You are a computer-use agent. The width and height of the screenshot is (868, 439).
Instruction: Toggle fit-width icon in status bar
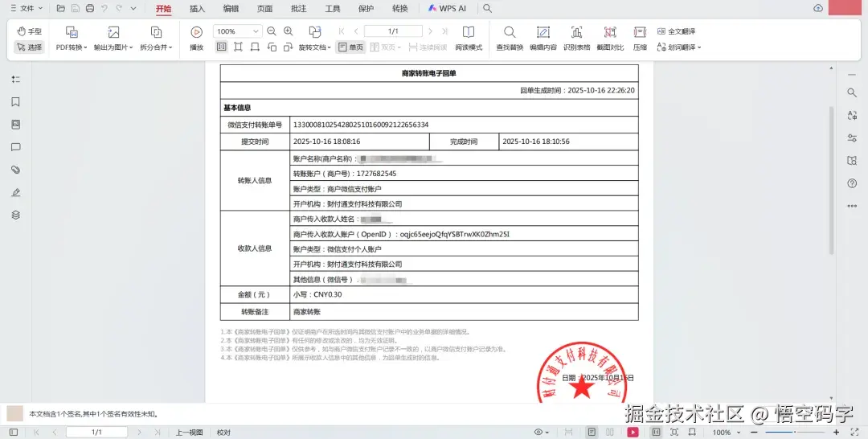(x=692, y=432)
